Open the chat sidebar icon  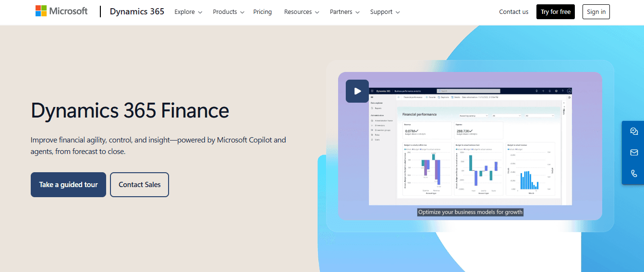[x=634, y=131]
